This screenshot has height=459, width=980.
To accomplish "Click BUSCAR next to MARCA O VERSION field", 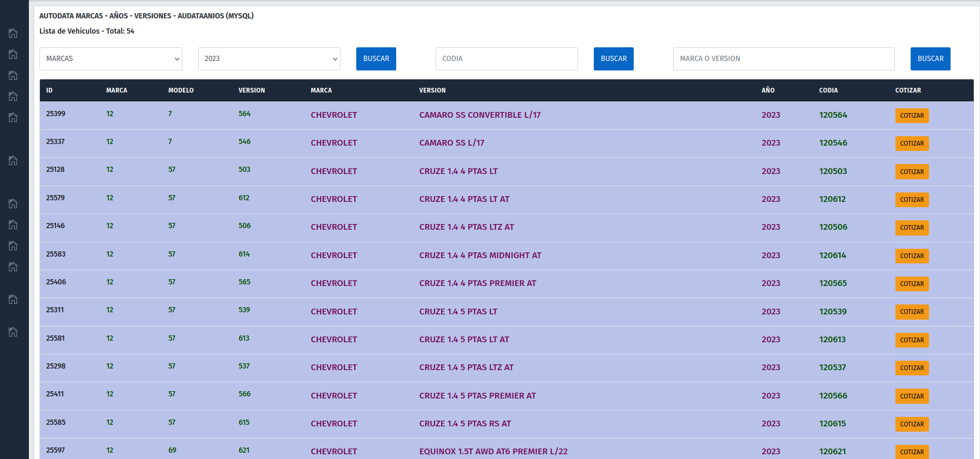I will point(931,59).
